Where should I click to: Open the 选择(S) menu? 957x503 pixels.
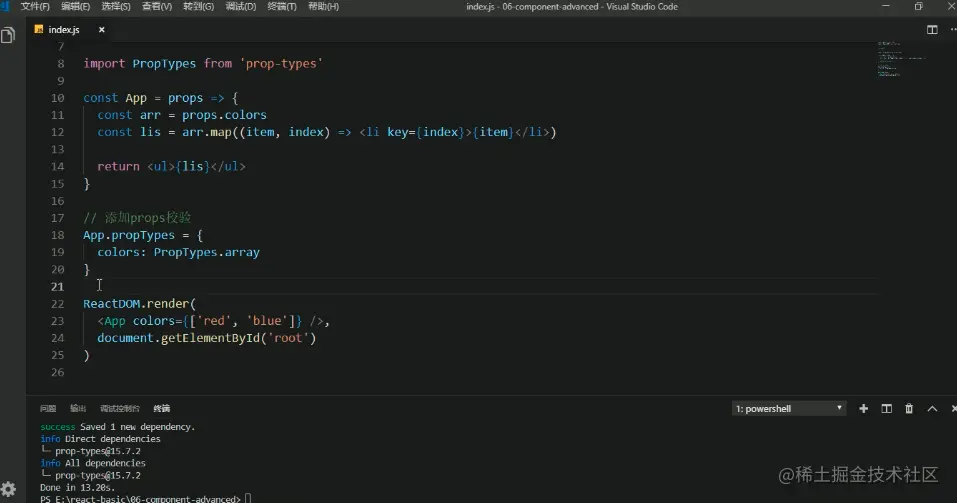[116, 6]
